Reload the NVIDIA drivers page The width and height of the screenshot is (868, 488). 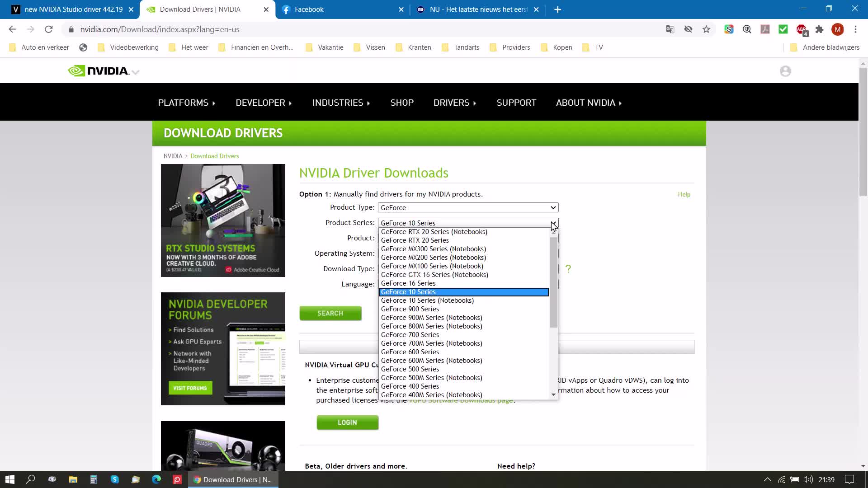pyautogui.click(x=49, y=29)
